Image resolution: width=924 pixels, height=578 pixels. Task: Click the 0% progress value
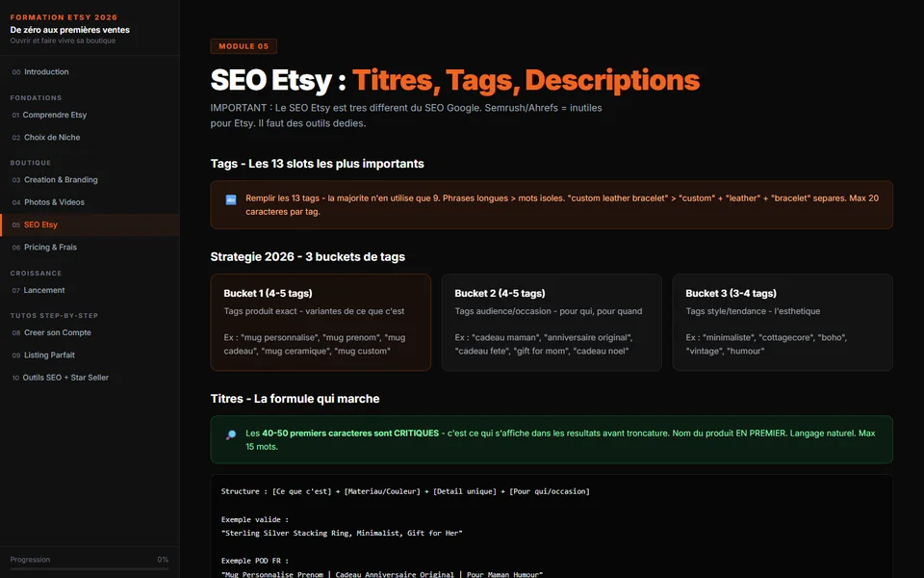click(163, 559)
